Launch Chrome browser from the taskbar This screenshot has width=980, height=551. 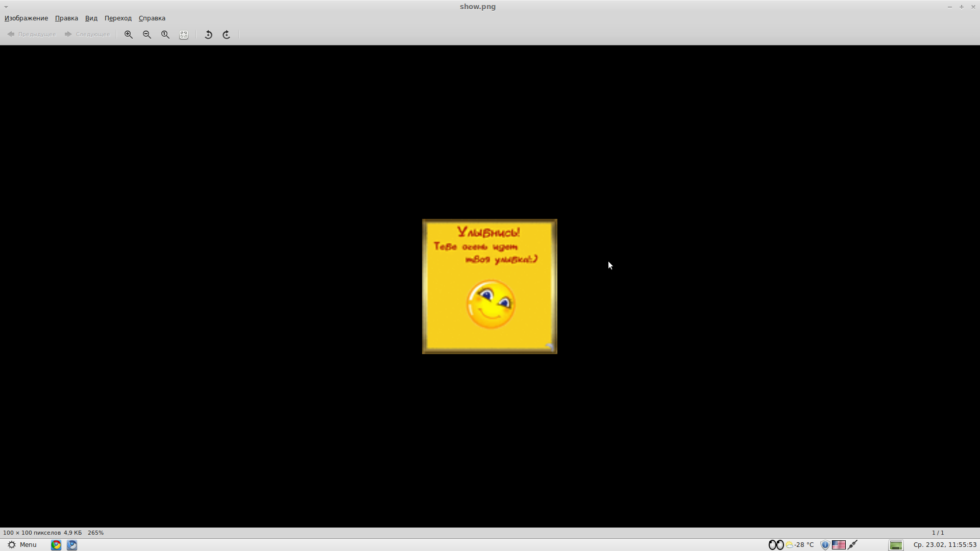point(56,545)
